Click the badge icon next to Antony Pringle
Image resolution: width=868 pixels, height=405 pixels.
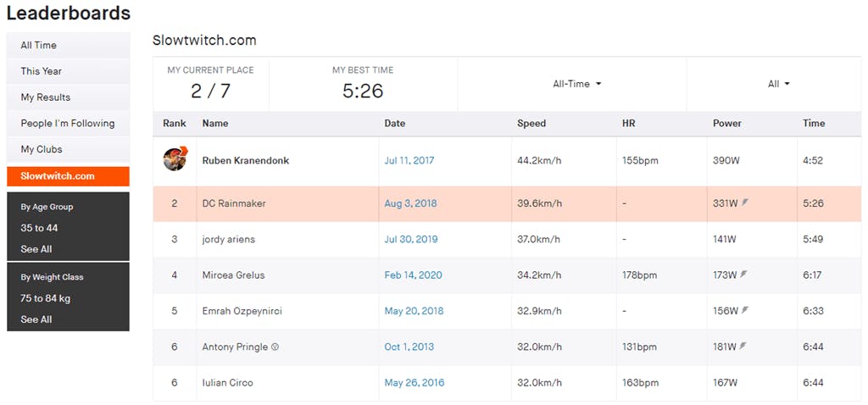275,347
